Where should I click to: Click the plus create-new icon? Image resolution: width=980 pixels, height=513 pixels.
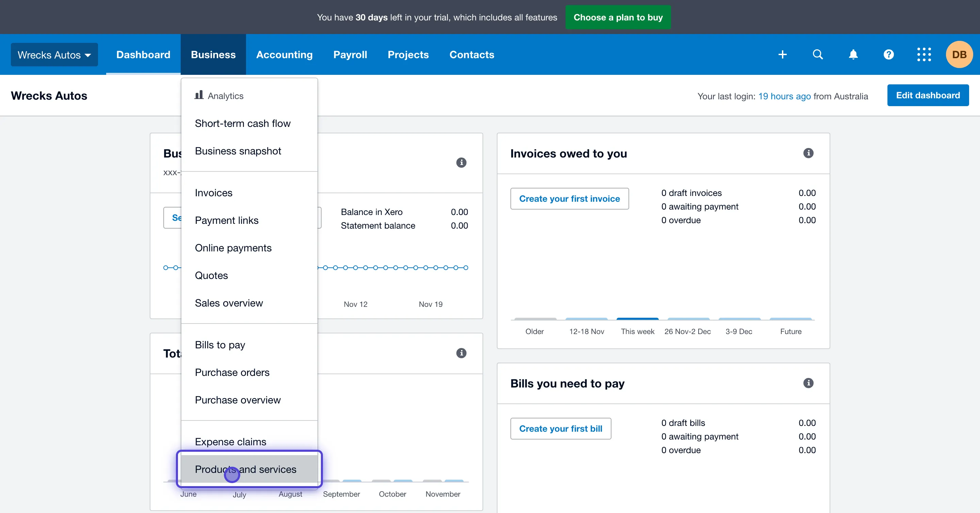[x=782, y=54]
